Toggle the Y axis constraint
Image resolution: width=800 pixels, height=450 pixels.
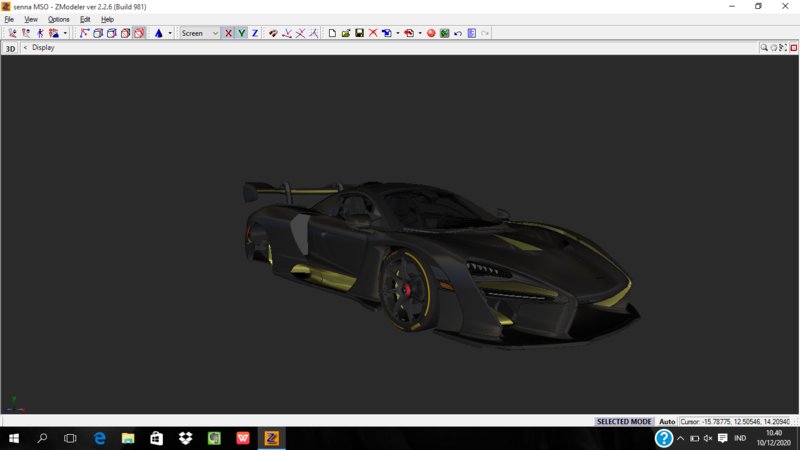pos(241,33)
